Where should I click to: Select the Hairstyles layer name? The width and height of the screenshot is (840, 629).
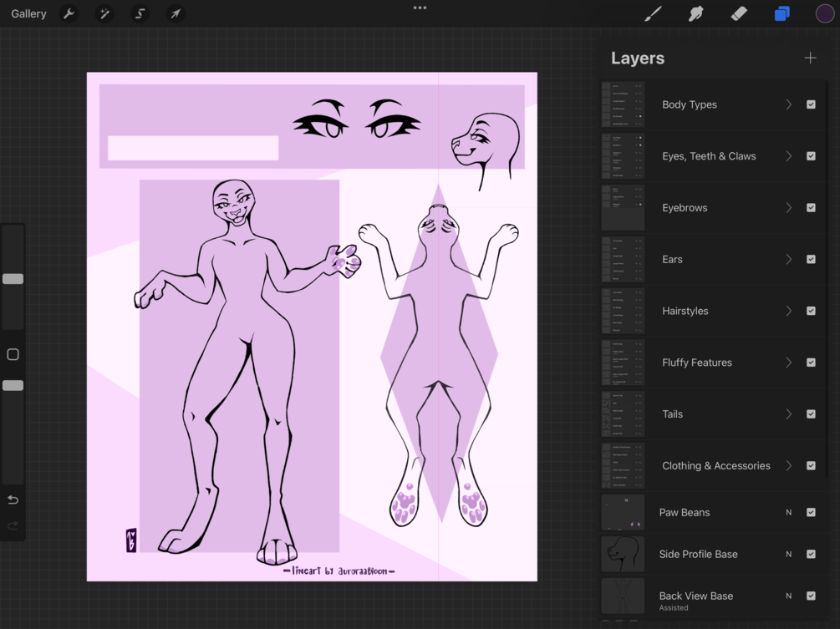click(685, 311)
